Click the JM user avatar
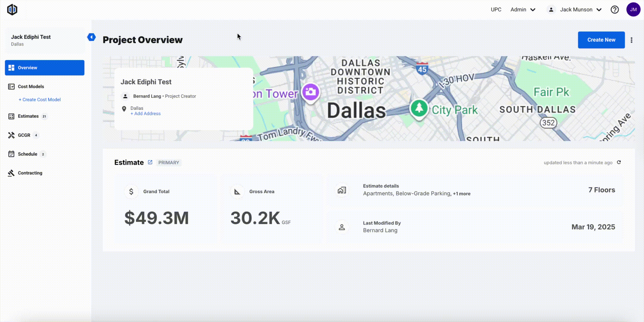Viewport: 644px width, 322px height. click(633, 10)
